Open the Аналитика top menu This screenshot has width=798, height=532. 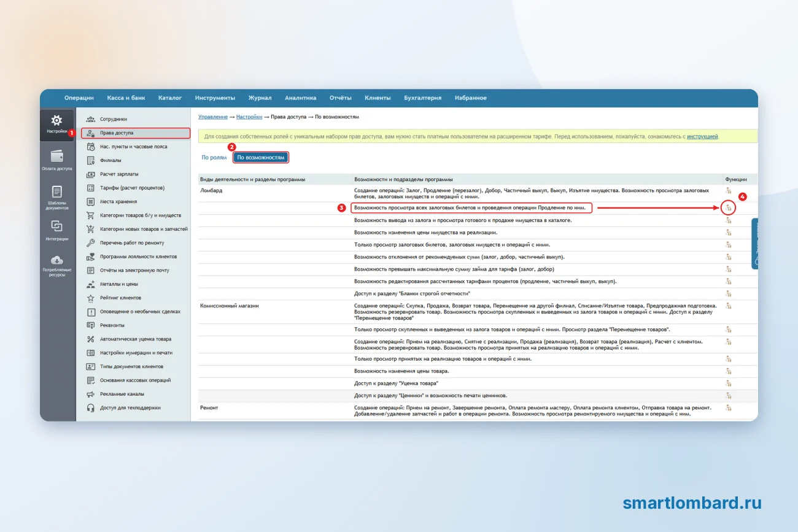click(301, 98)
